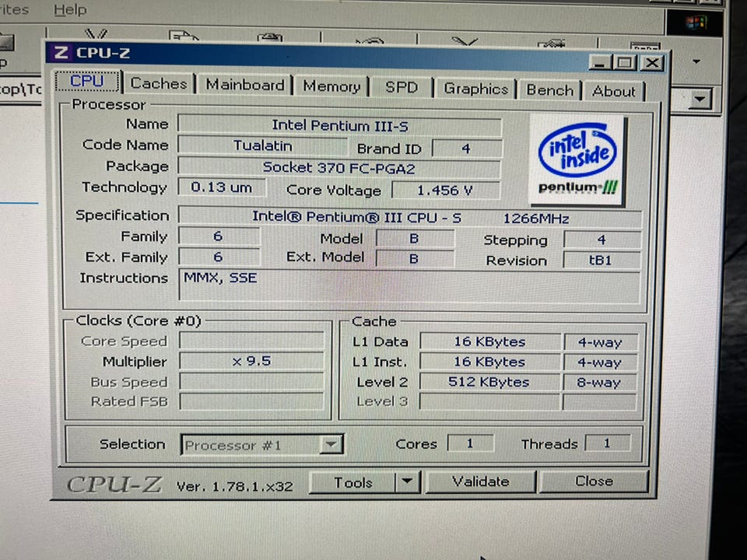Click the Technology value '0.13 um'
747x560 pixels.
(222, 187)
